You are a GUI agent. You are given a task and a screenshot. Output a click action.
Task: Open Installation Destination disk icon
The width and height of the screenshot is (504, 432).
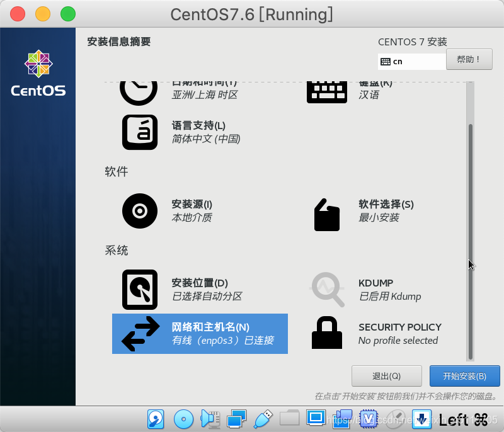[140, 290]
